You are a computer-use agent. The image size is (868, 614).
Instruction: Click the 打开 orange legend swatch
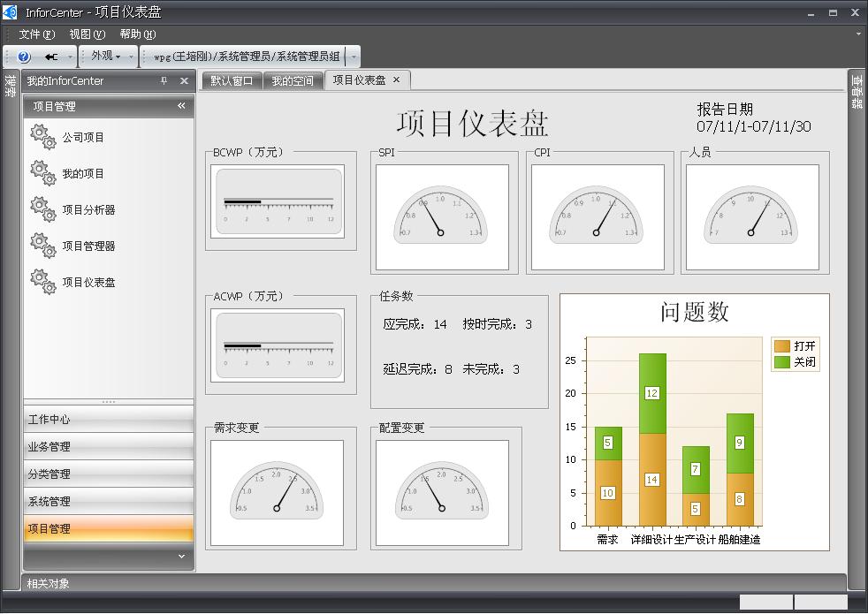[781, 346]
